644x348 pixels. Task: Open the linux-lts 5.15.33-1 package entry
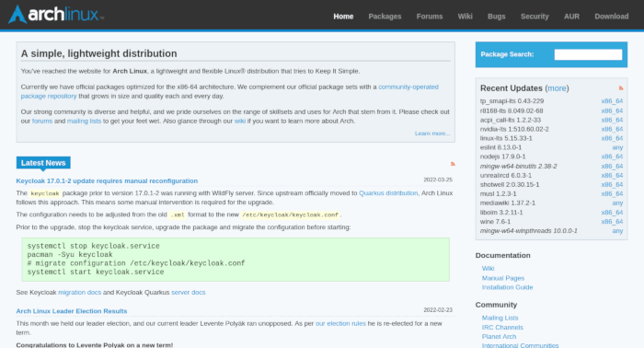tap(506, 138)
